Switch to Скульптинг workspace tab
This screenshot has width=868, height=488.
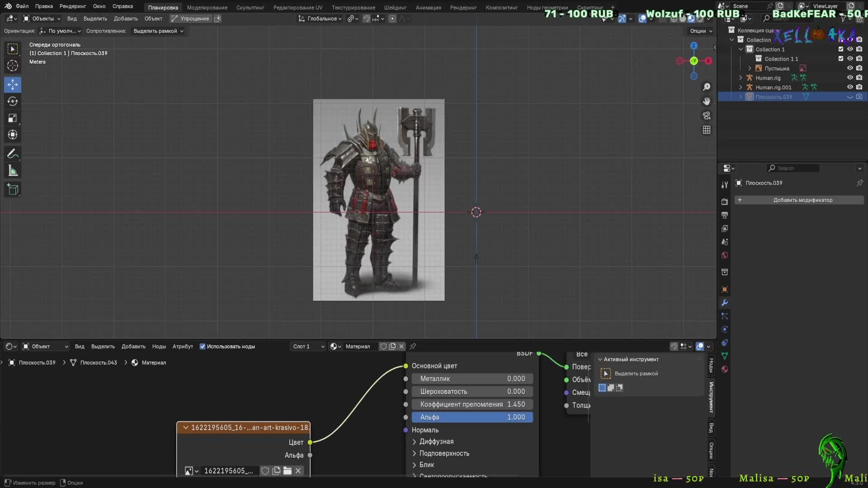pyautogui.click(x=250, y=7)
